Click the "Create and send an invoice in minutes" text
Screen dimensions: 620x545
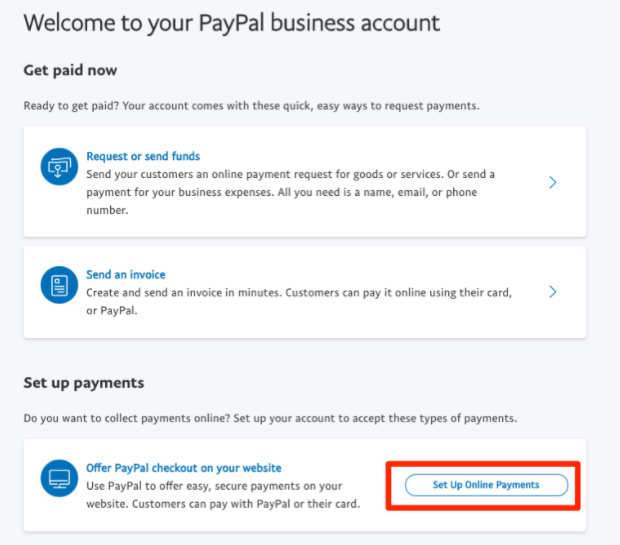(299, 301)
